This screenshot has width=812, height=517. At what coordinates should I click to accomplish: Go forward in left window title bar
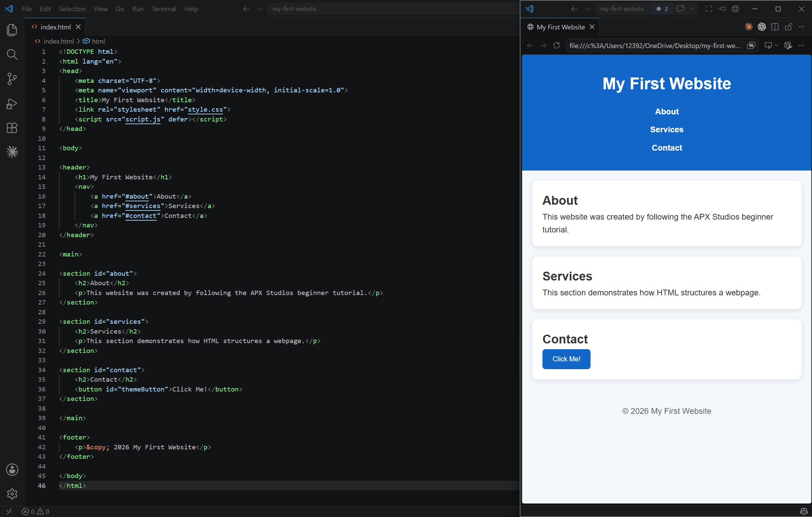(x=260, y=9)
